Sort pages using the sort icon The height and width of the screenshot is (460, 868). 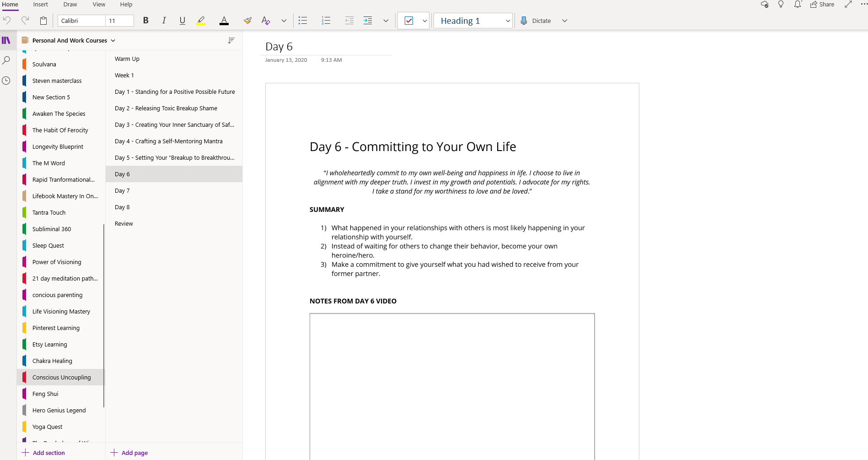point(231,40)
